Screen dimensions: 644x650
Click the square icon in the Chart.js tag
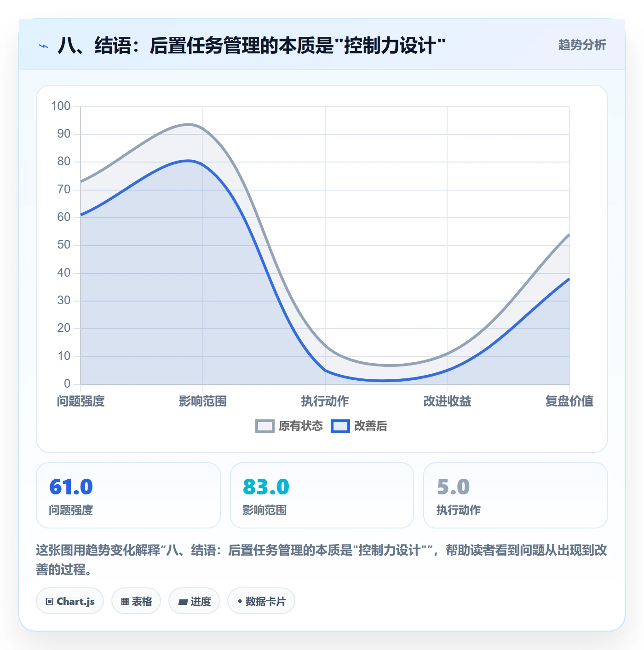click(x=50, y=602)
